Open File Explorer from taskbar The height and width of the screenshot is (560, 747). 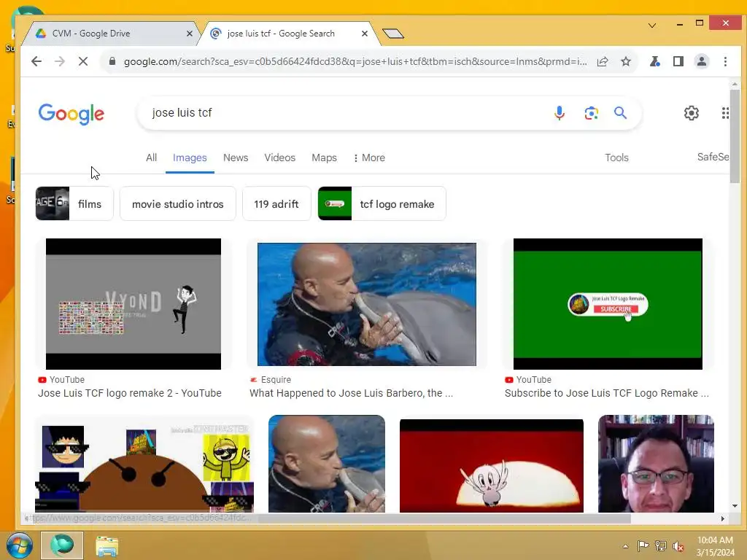(x=107, y=545)
